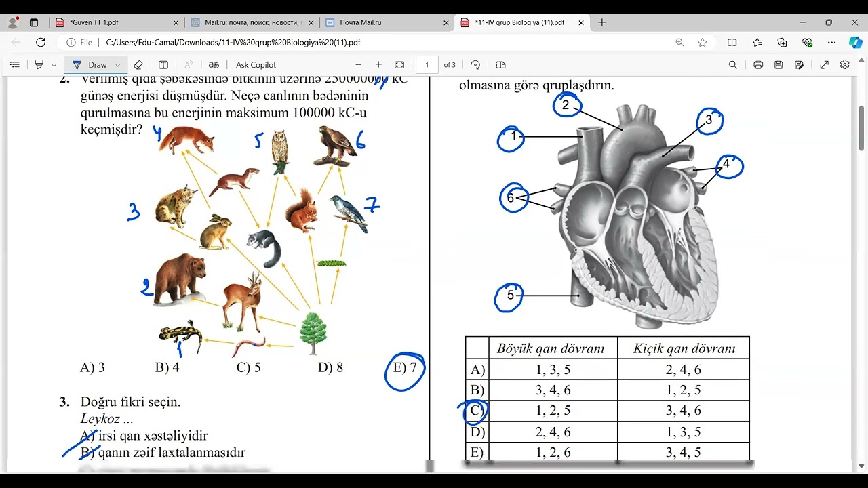868x488 pixels.
Task: Open Find in PDF search
Action: click(x=732, y=65)
